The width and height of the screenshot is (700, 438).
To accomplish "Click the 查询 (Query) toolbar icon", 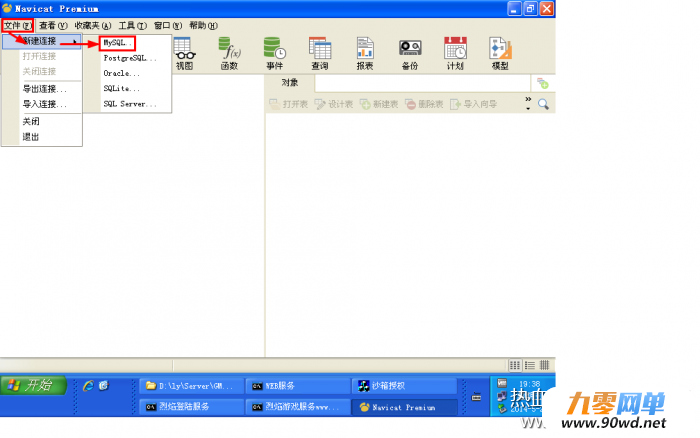I will 320,54.
